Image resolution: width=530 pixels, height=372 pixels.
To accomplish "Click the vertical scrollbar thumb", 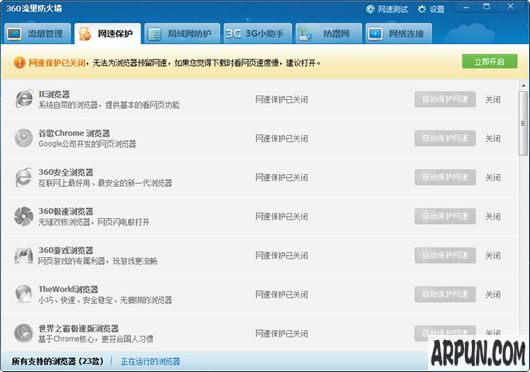I will pyautogui.click(x=523, y=123).
